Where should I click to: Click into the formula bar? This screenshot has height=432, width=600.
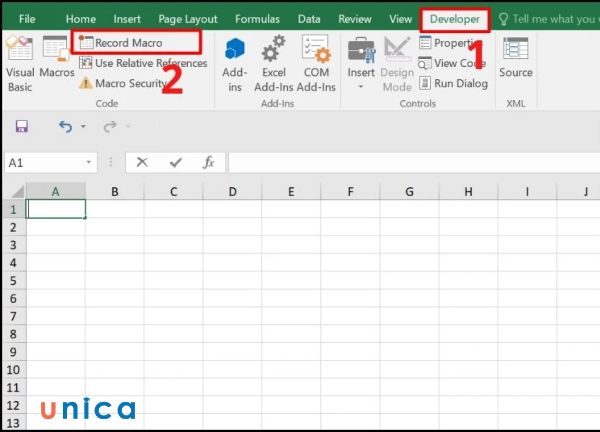click(x=414, y=163)
